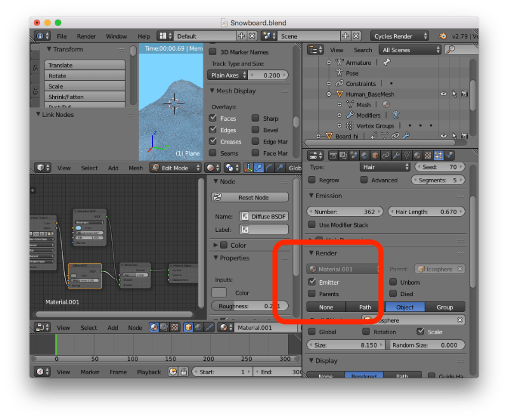
Task: Open the Particles properties tab (sparkles icon)
Action: click(438, 156)
